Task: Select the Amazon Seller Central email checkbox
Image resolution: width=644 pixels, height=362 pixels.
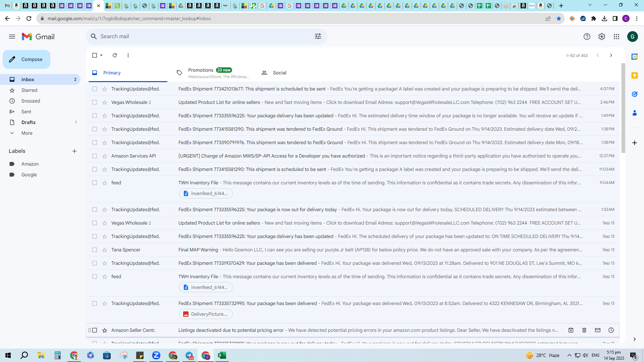Action: pos(95,330)
